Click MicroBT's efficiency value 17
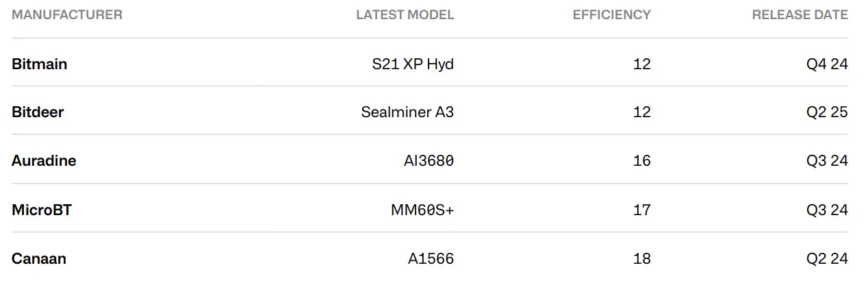This screenshot has height=285, width=868. click(642, 210)
